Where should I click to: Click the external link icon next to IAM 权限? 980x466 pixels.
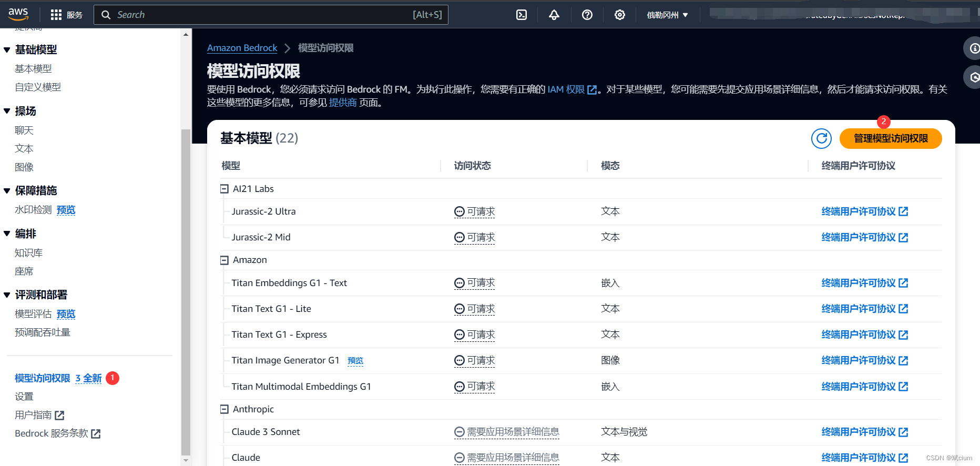tap(592, 90)
